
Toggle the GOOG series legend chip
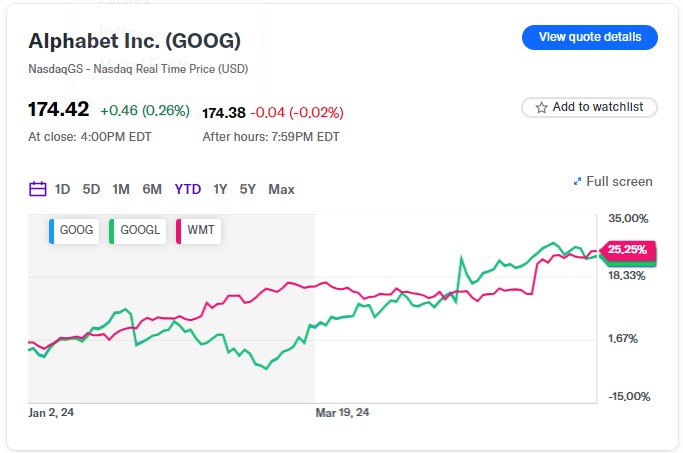tap(73, 230)
